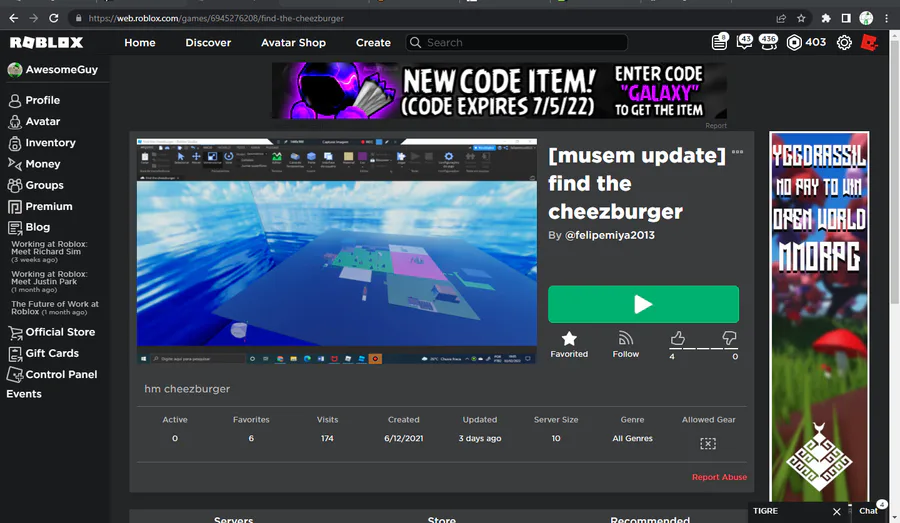Bookmark page with star icon
Viewport: 900px width, 523px height.
point(801,18)
